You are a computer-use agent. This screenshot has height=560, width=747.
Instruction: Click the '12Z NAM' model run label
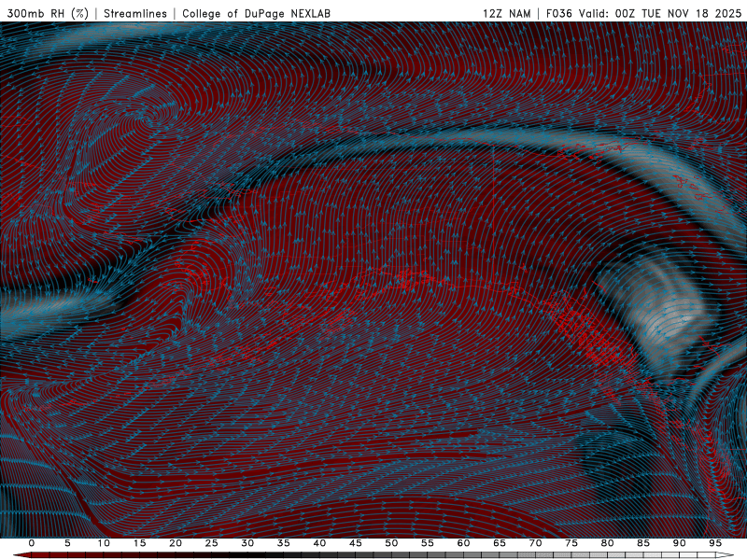[506, 13]
